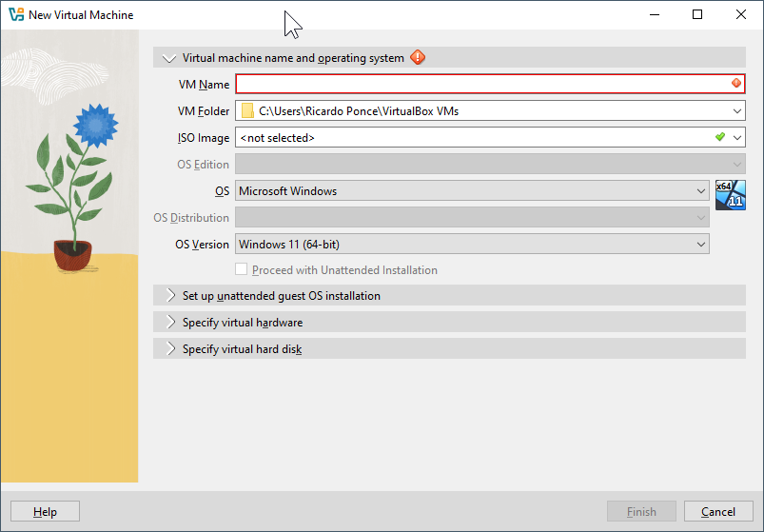Click the Cancel button
Image resolution: width=764 pixels, height=532 pixels.
718,512
